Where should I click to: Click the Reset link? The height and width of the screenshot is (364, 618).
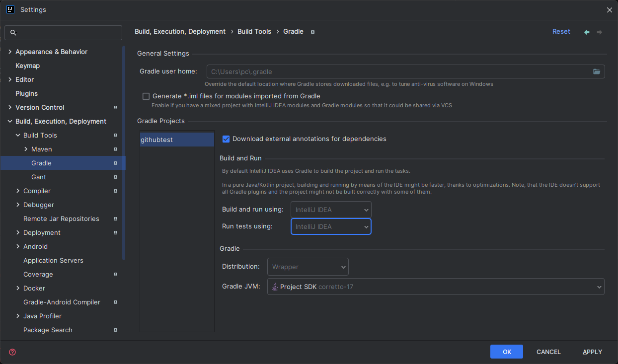[x=561, y=31]
